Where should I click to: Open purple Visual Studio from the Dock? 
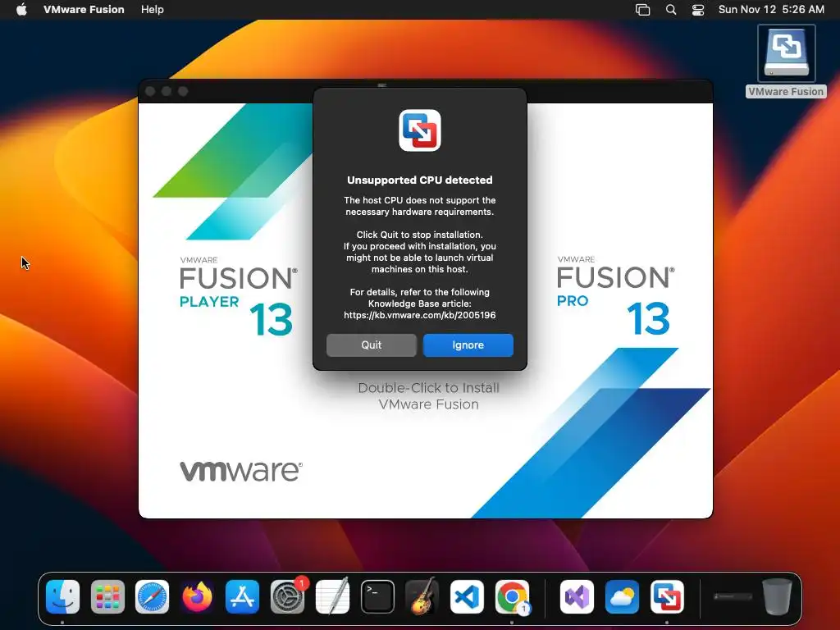coord(577,597)
